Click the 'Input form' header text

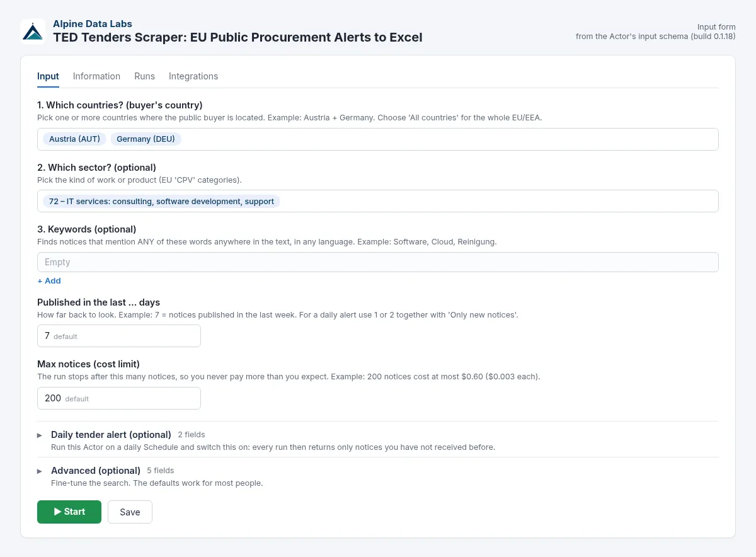pos(716,27)
